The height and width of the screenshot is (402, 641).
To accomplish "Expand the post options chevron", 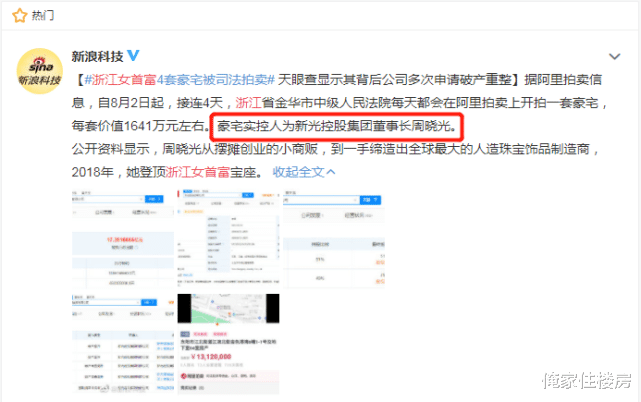I will [614, 56].
